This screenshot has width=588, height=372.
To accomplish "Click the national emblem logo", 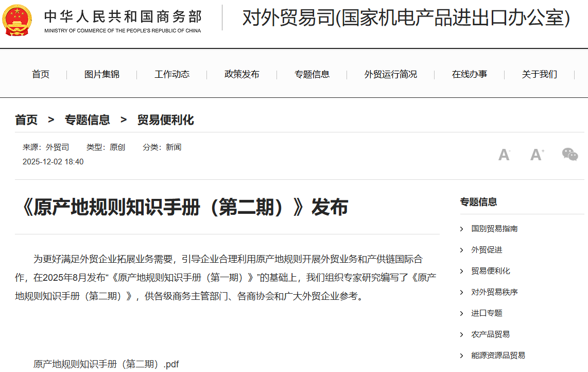I will pyautogui.click(x=18, y=20).
